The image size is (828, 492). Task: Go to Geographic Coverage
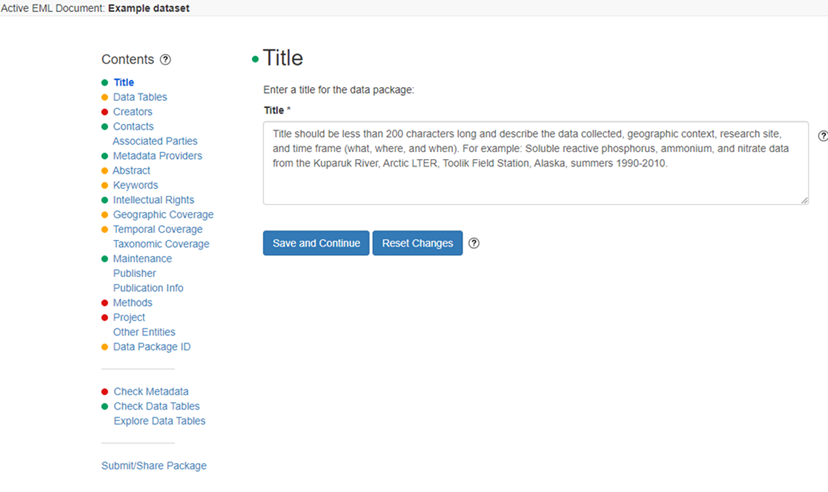[163, 215]
